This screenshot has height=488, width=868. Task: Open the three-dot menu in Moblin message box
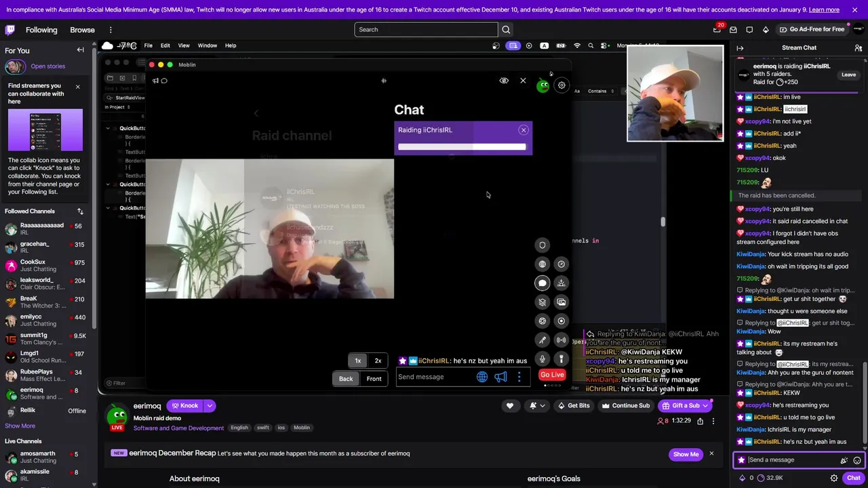coord(519,378)
